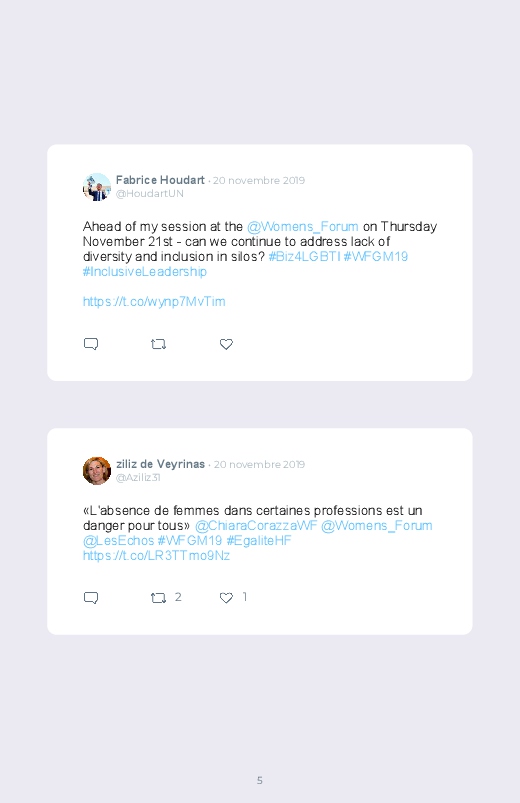Click reply icon on Fabrice Houdart tweet

pyautogui.click(x=91, y=344)
